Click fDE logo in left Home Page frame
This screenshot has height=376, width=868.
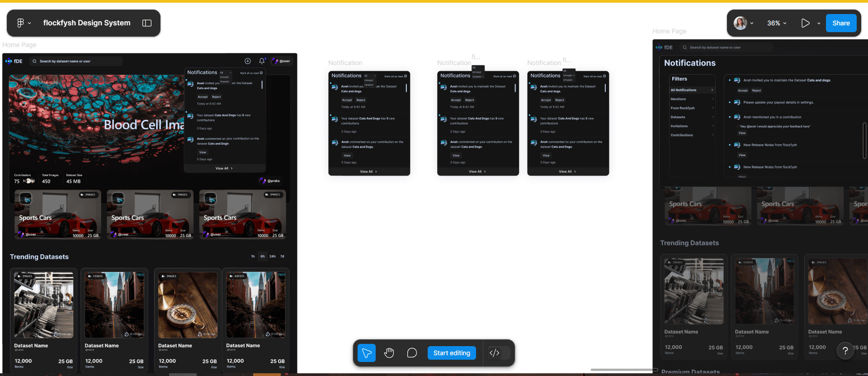pyautogui.click(x=14, y=61)
